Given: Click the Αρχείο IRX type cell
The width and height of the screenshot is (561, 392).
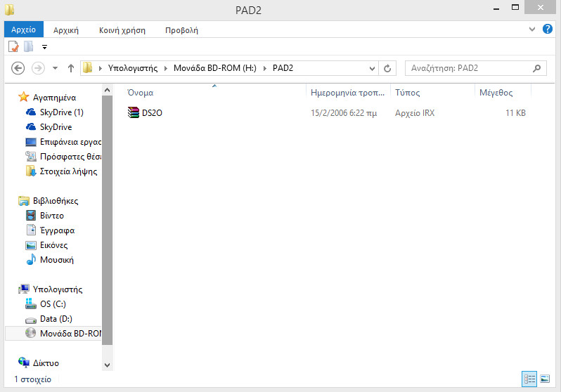Looking at the screenshot, I should (x=415, y=113).
